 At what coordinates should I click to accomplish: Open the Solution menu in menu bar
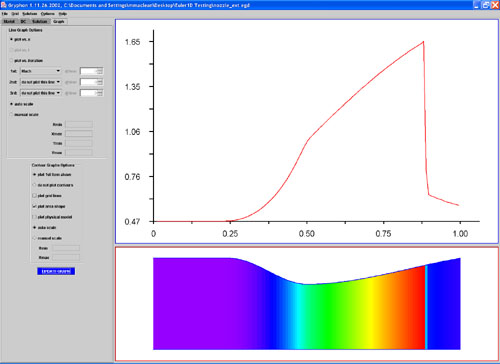tap(30, 14)
